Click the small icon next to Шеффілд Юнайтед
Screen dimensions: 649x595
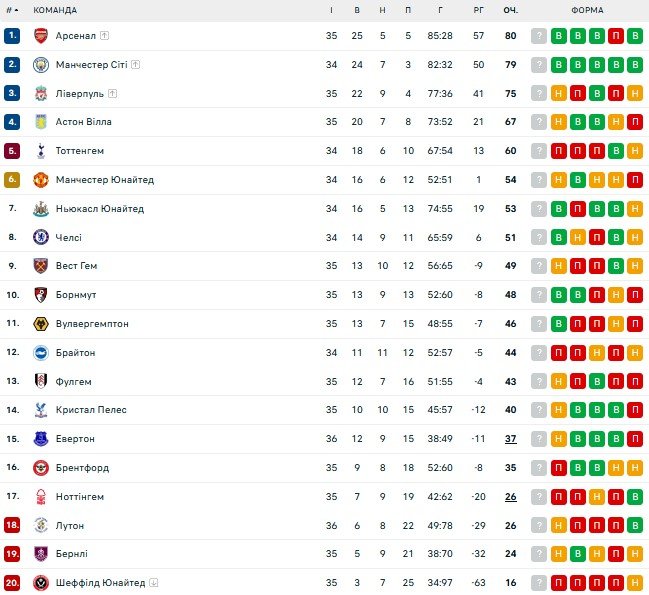tap(154, 583)
